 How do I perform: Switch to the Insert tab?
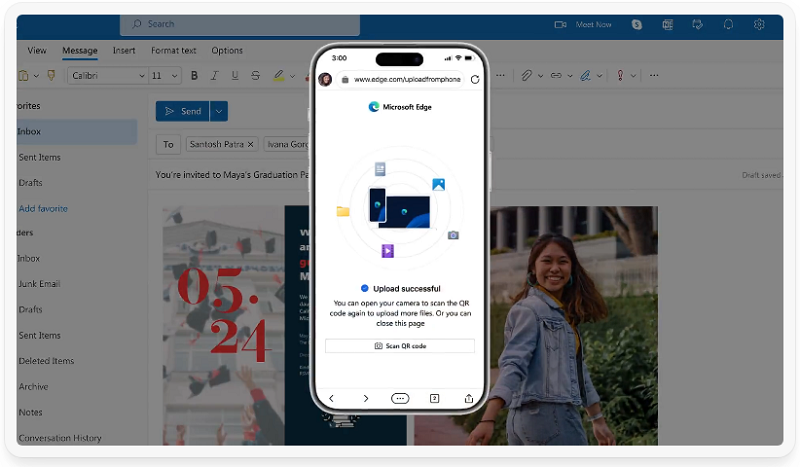click(124, 51)
